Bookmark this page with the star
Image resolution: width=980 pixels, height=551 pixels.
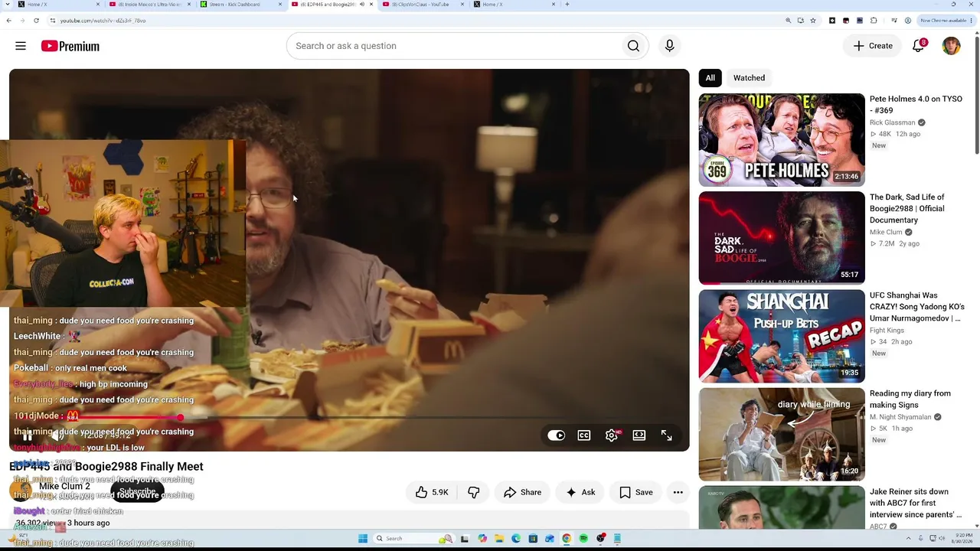[813, 21]
